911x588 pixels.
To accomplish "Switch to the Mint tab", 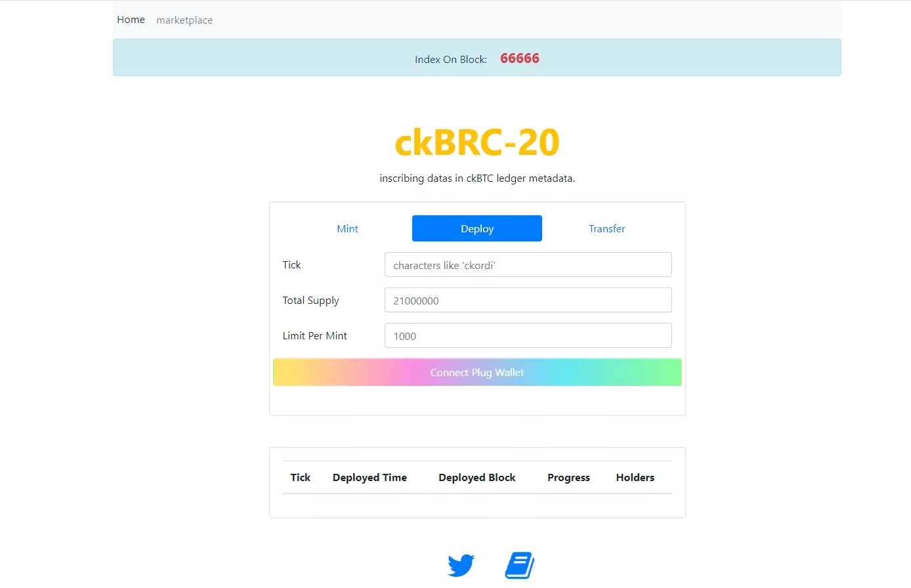I will [347, 228].
